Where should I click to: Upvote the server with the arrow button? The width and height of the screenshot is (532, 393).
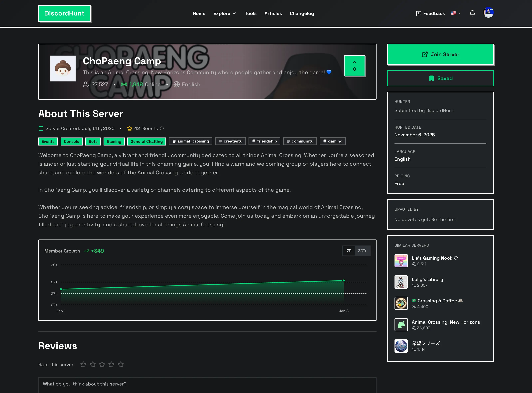354,66
